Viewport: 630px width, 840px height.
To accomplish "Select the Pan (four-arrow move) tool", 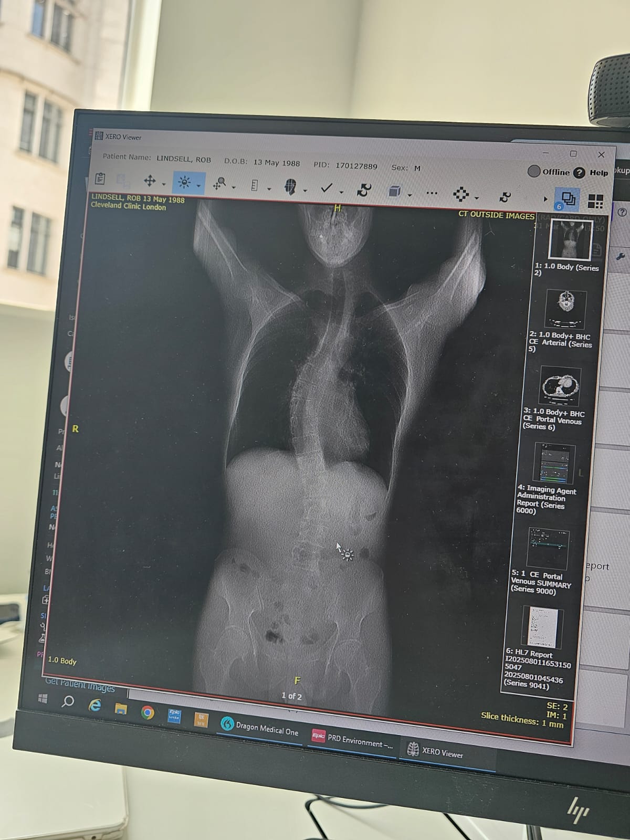I will (x=150, y=181).
